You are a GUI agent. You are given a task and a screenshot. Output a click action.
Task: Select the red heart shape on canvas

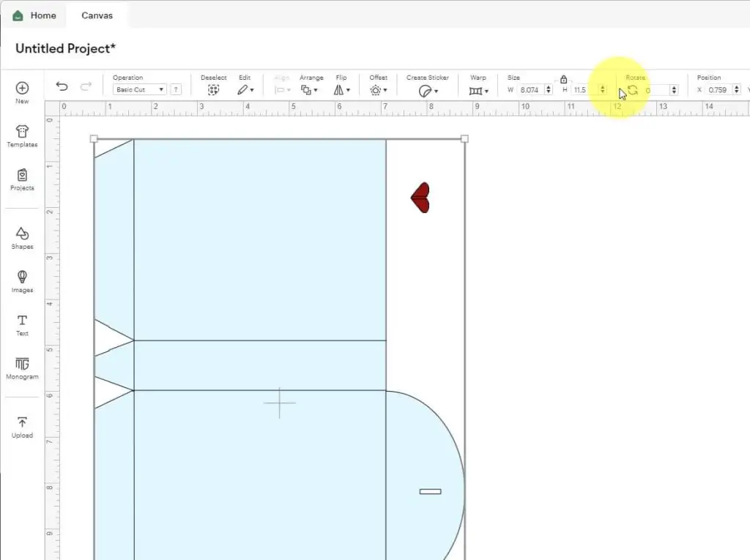[x=421, y=198]
